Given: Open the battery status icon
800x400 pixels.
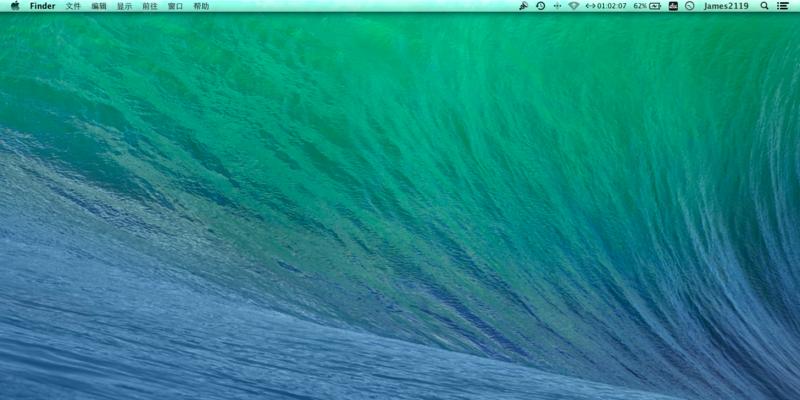Looking at the screenshot, I should pos(655,6).
